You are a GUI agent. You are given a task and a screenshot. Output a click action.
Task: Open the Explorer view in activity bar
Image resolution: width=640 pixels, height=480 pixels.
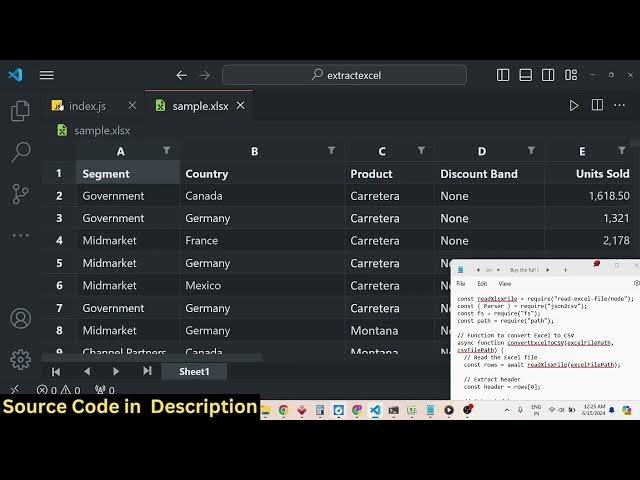20,111
